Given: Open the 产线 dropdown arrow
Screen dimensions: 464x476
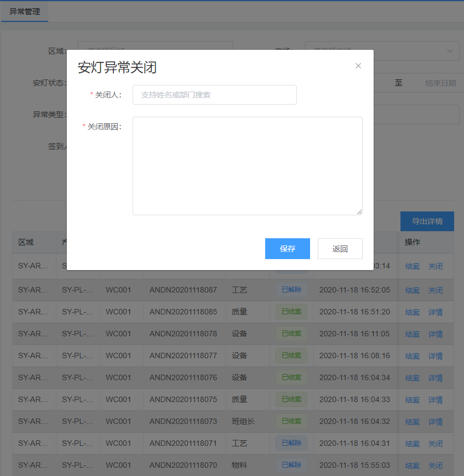Looking at the screenshot, I should tap(450, 51).
